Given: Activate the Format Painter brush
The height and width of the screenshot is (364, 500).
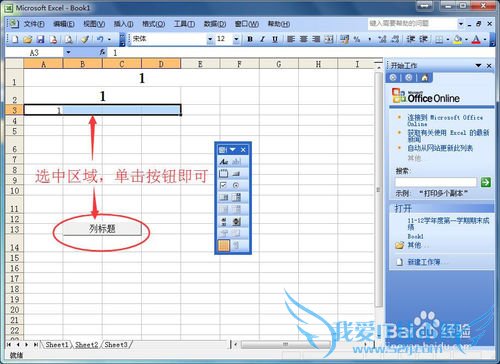Looking at the screenshot, I should tap(85, 39).
